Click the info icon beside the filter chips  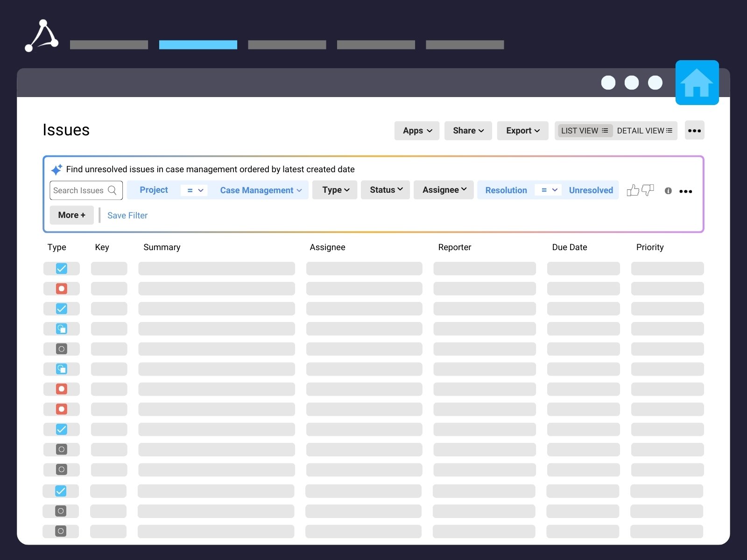click(x=669, y=191)
